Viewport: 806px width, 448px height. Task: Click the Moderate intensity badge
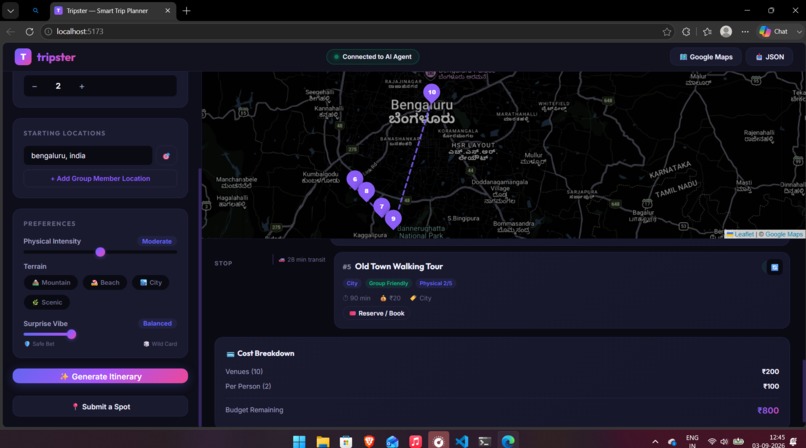click(157, 241)
